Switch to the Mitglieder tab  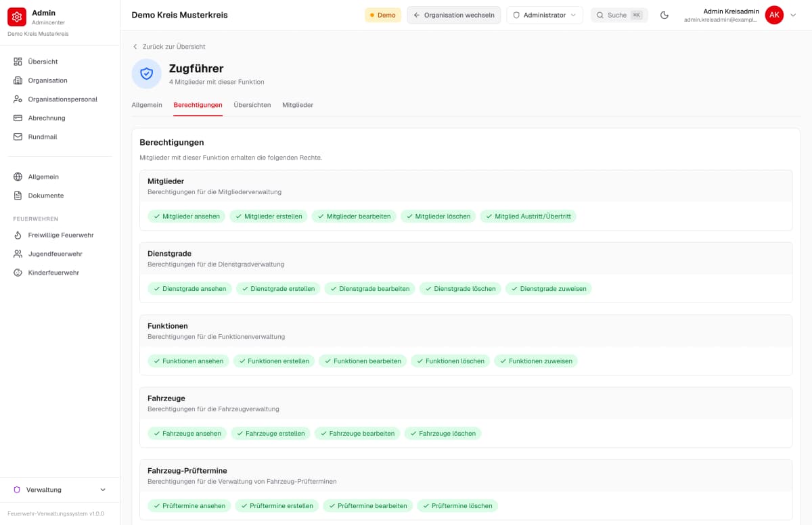coord(298,105)
